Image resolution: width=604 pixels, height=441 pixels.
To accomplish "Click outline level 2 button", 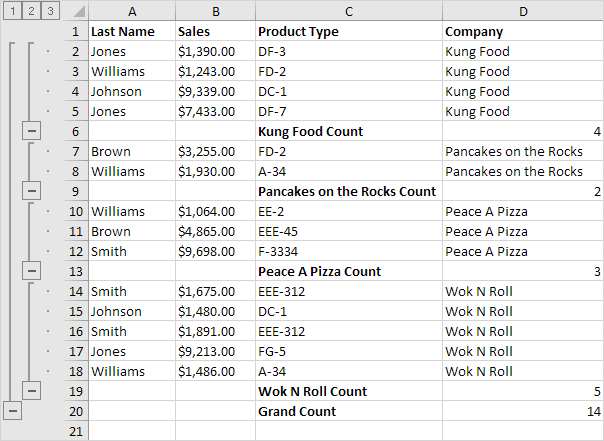I will (30, 11).
